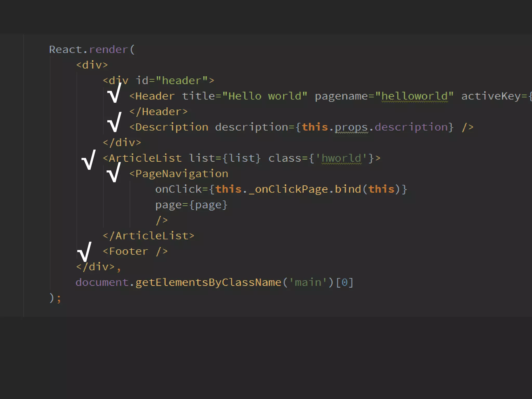Click the "Hello world" title string
This screenshot has width=532, height=399.
point(265,96)
